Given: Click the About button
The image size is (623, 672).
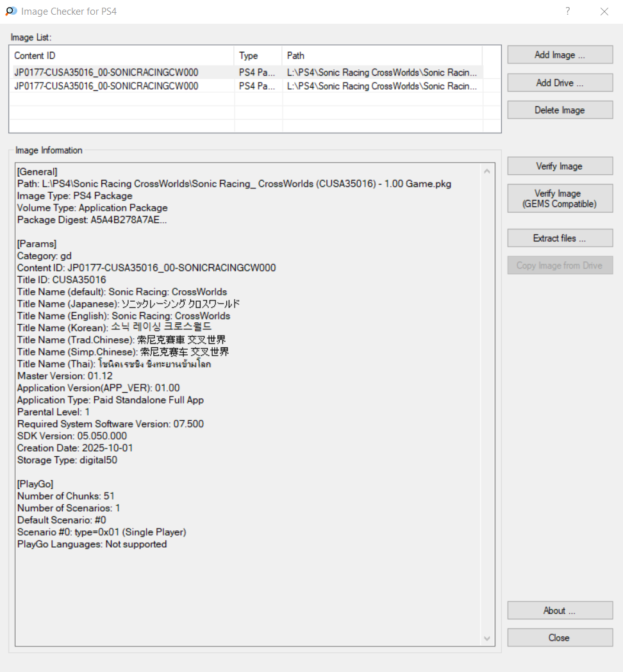Looking at the screenshot, I should (x=560, y=611).
